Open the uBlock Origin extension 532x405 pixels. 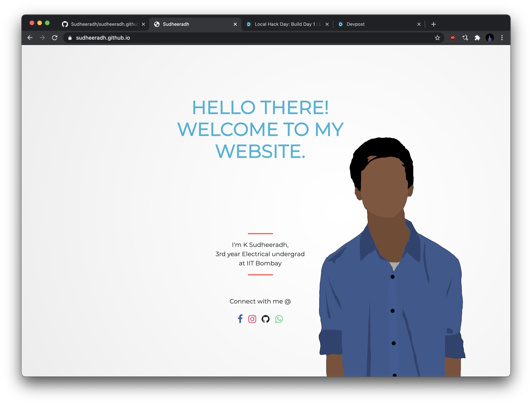(453, 38)
